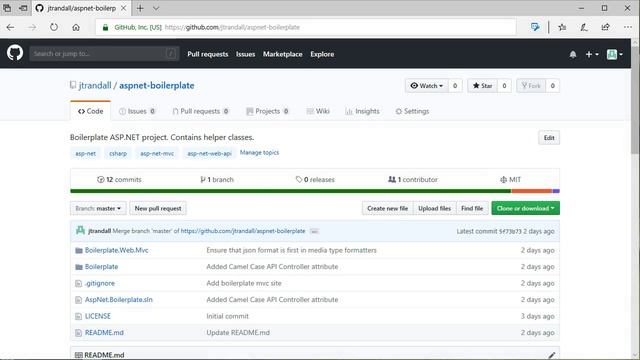Click Find file
The height and width of the screenshot is (360, 640).
472,208
